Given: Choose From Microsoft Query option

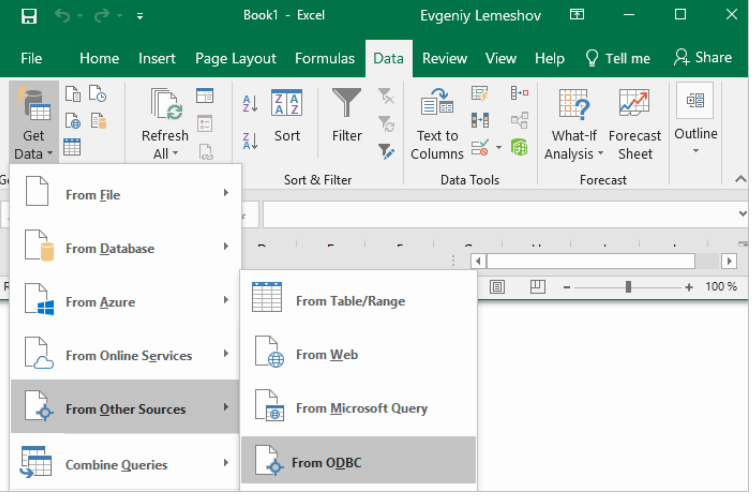Looking at the screenshot, I should [x=359, y=408].
